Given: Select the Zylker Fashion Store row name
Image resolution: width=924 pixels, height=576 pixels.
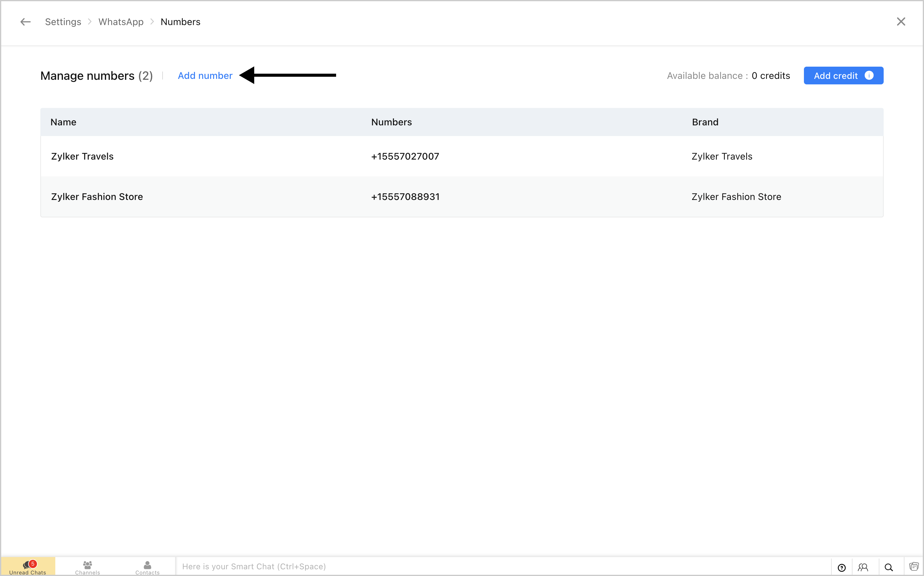Looking at the screenshot, I should pos(97,197).
